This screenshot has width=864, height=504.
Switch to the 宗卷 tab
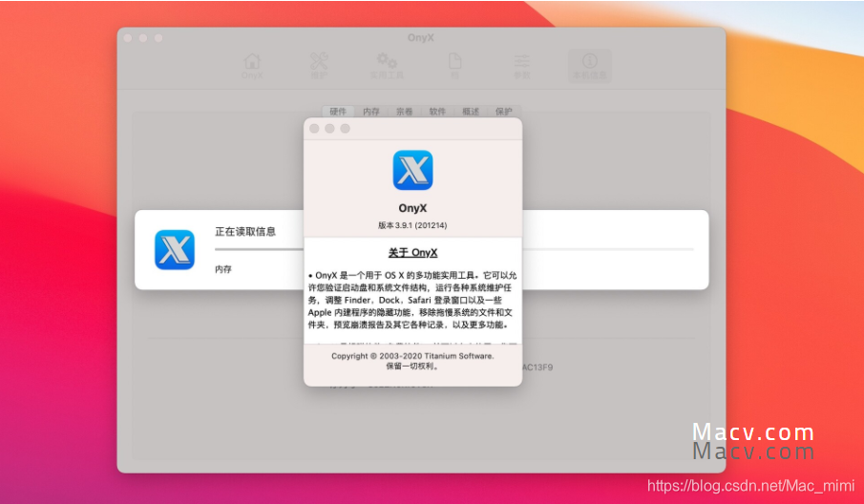(404, 112)
